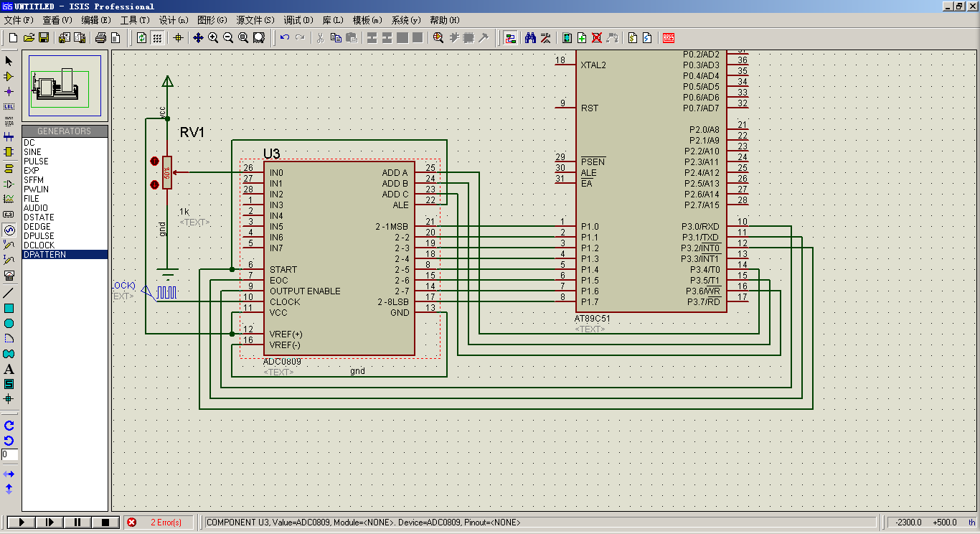The width and height of the screenshot is (980, 534).
Task: Pause the simulation
Action: (77, 523)
